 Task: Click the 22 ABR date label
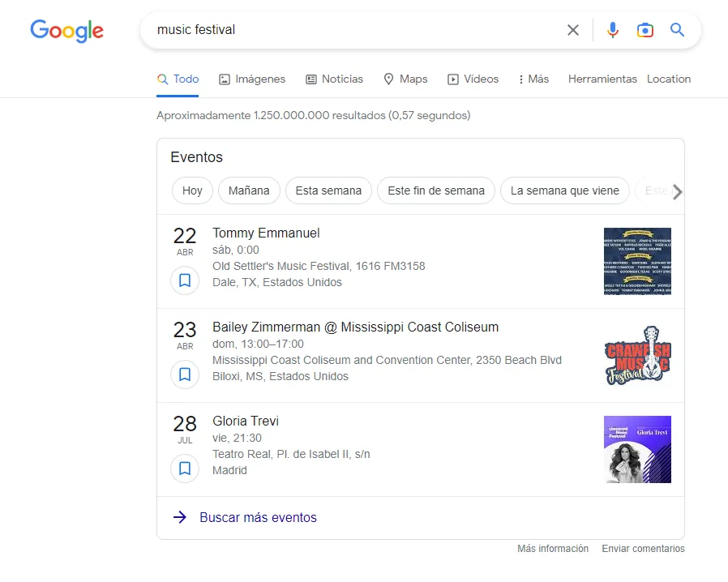click(185, 242)
